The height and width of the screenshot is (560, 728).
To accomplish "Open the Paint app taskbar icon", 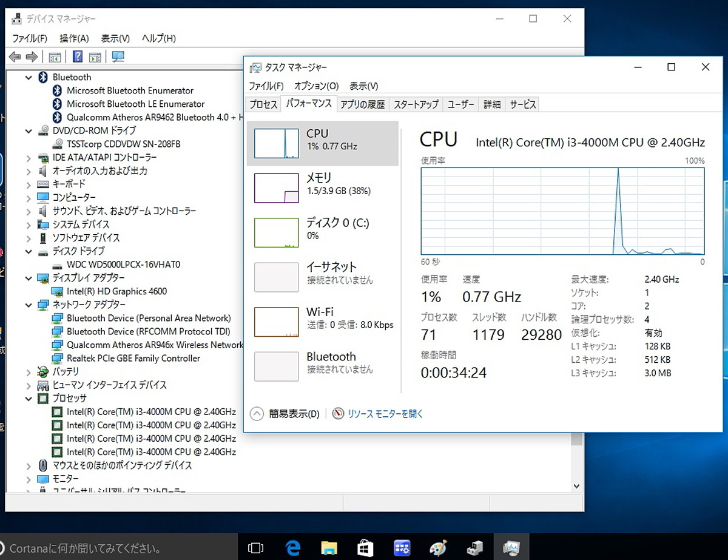I will coord(438,548).
